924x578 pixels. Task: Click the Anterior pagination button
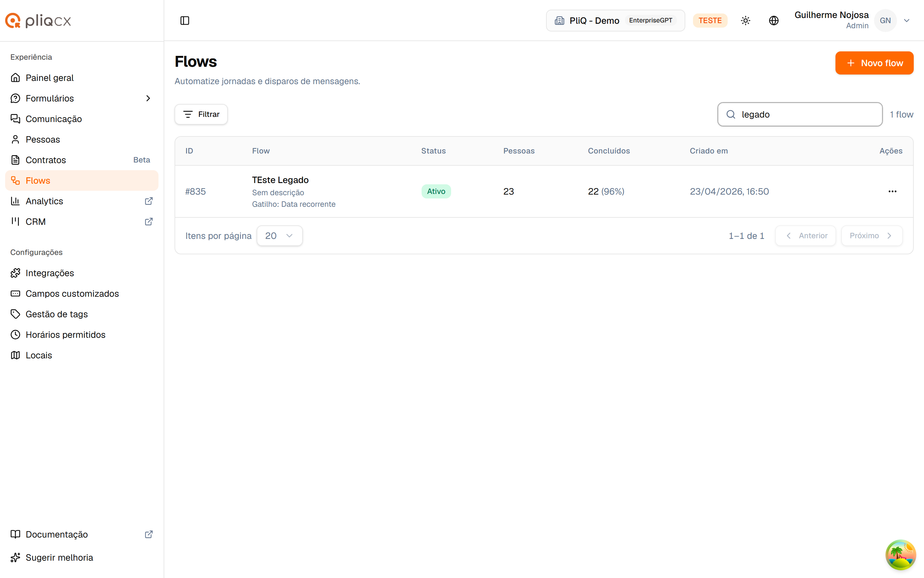click(x=805, y=236)
